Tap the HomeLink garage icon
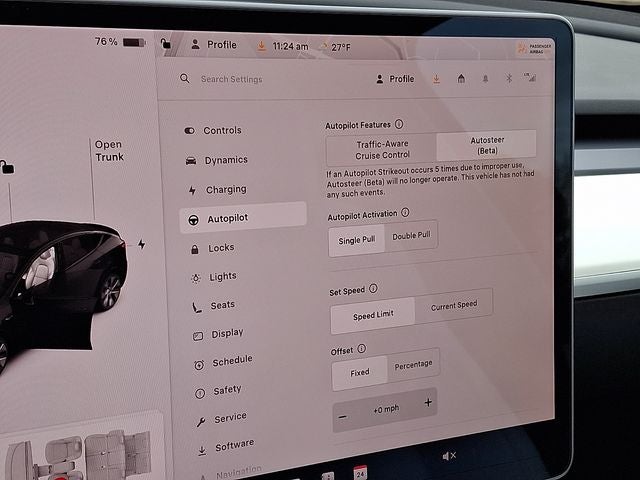Screen dimensions: 640x480 461,79
